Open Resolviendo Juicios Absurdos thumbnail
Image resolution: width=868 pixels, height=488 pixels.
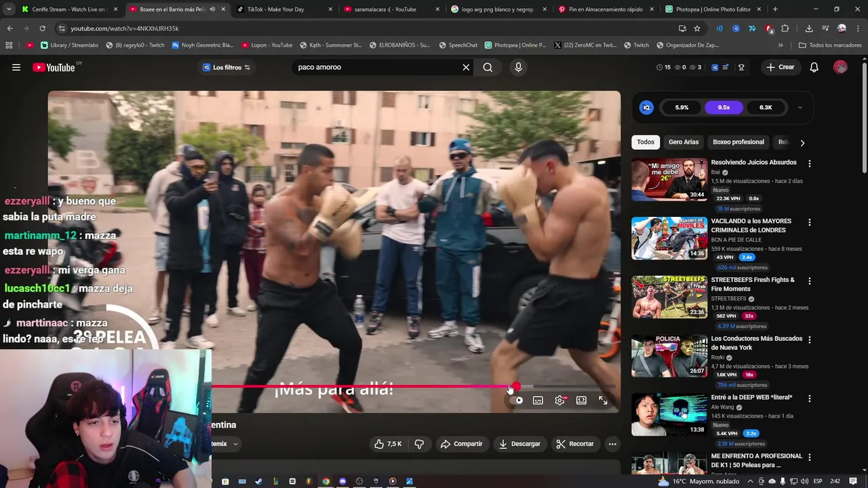(x=669, y=180)
